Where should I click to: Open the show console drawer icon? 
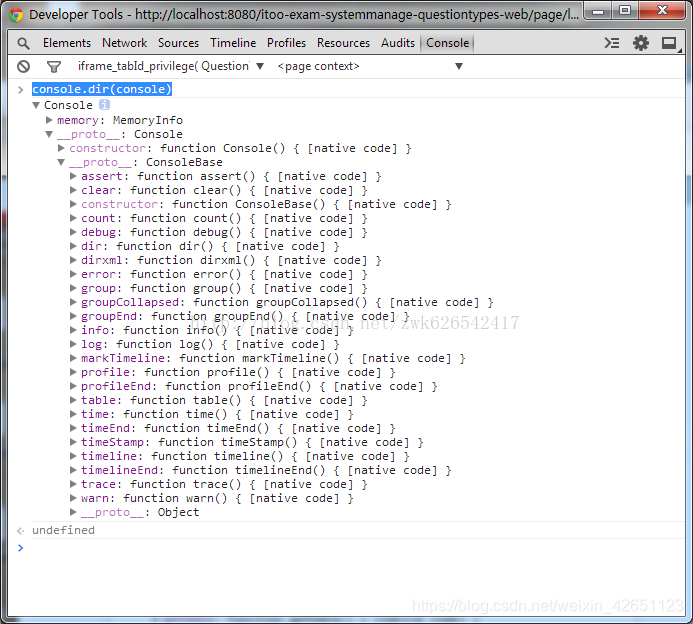click(612, 43)
